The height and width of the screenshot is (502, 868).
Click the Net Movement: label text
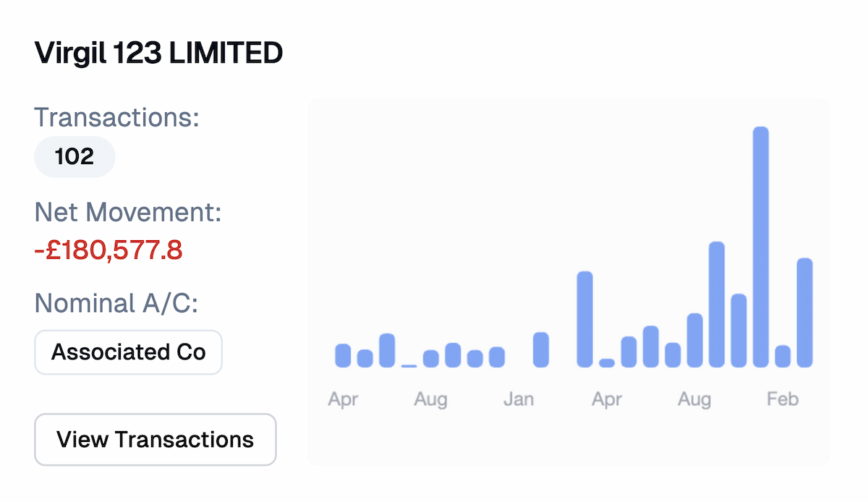128,213
